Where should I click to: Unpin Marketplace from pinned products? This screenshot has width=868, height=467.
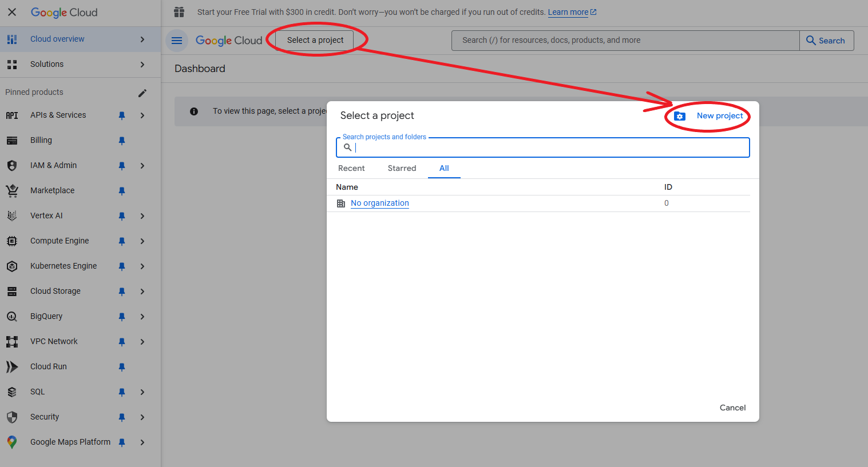click(122, 191)
